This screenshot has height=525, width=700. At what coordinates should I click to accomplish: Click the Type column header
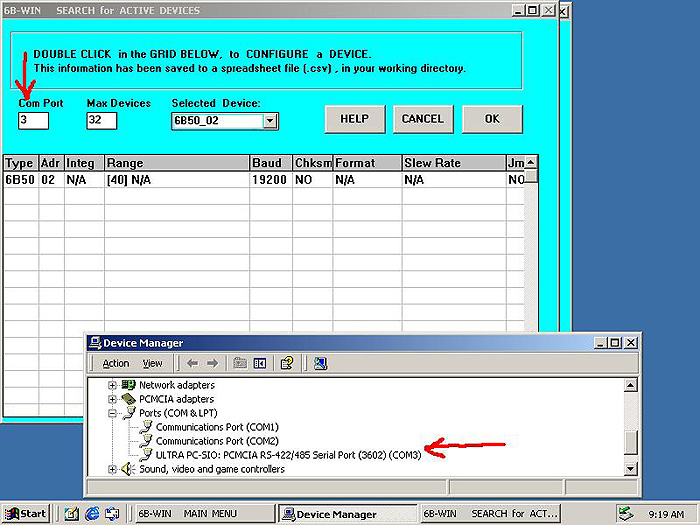tap(21, 163)
